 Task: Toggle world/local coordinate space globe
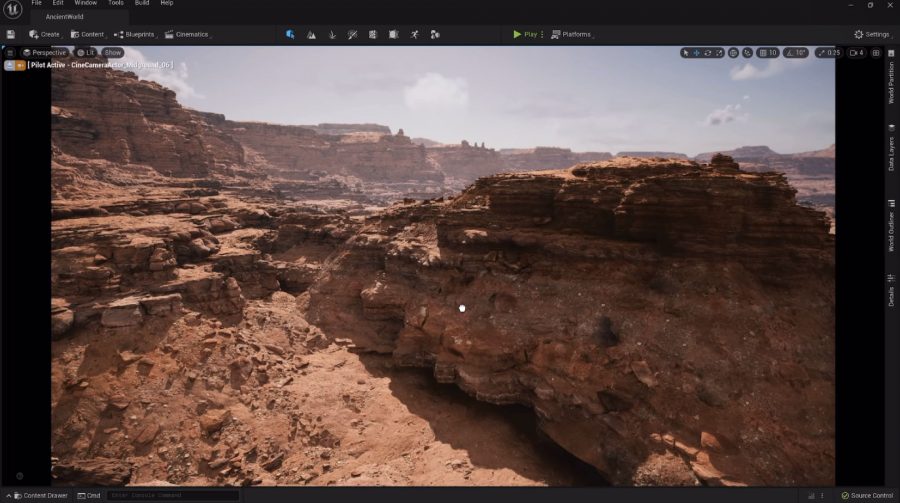(x=734, y=53)
